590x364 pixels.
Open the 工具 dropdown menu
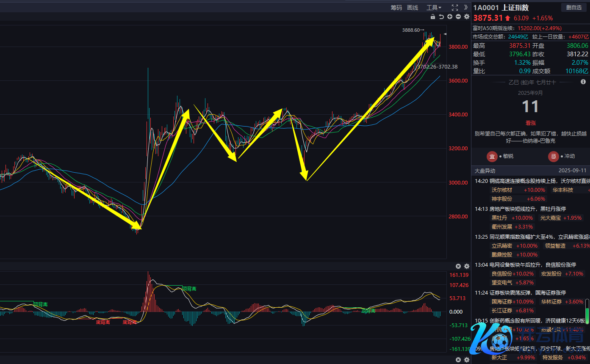(434, 8)
